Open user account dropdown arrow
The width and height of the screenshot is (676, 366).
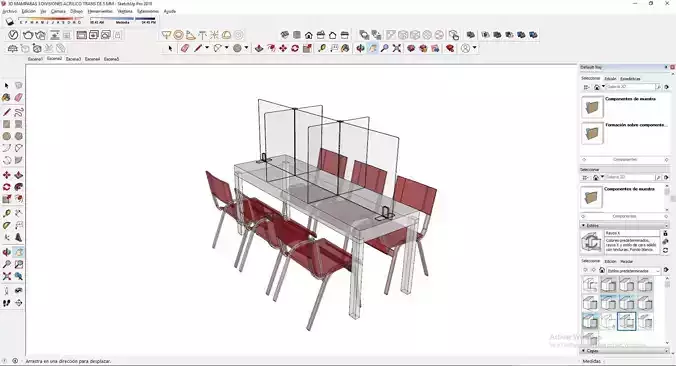pos(475,48)
